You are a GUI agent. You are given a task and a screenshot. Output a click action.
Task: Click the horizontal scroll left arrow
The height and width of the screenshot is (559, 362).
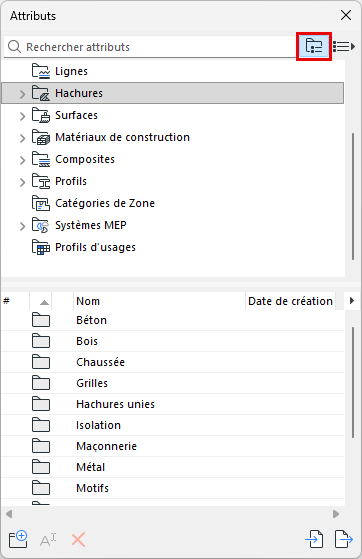click(x=9, y=514)
